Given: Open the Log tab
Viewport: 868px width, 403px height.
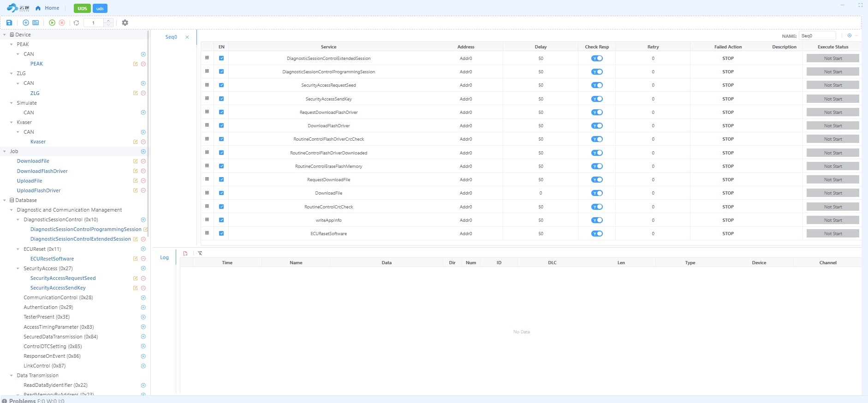Looking at the screenshot, I should [x=164, y=257].
